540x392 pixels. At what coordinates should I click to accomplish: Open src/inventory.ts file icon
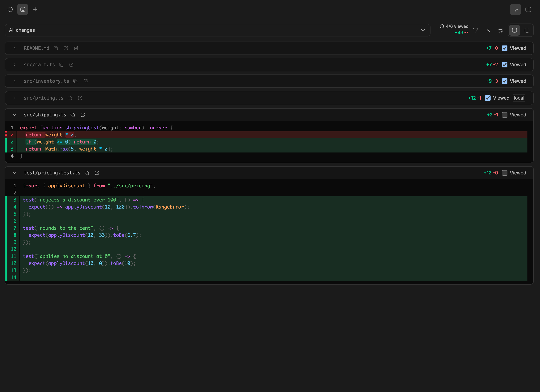click(86, 81)
